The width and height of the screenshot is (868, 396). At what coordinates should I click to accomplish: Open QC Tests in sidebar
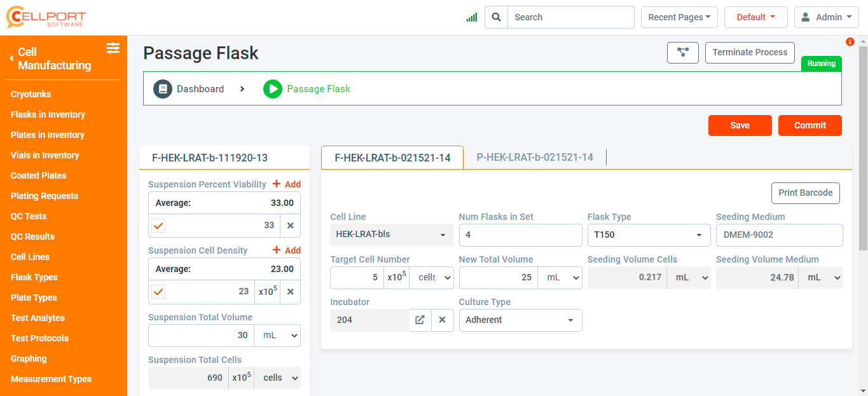(x=29, y=216)
